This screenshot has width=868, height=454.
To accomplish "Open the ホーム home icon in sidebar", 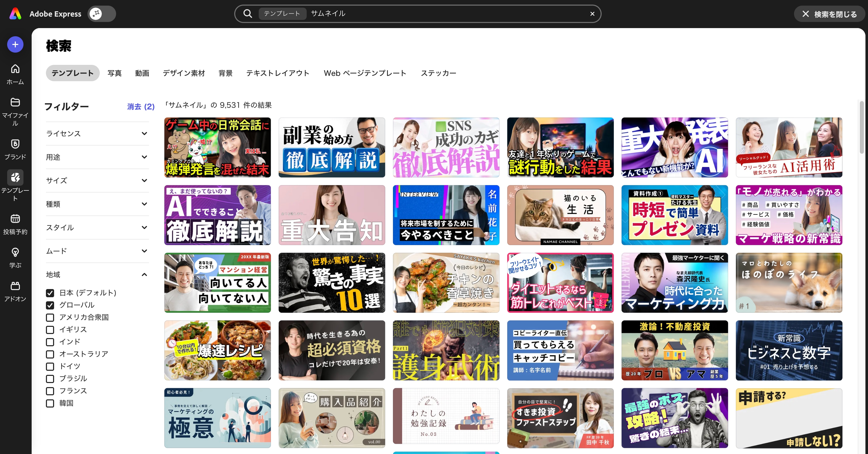I will point(15,69).
